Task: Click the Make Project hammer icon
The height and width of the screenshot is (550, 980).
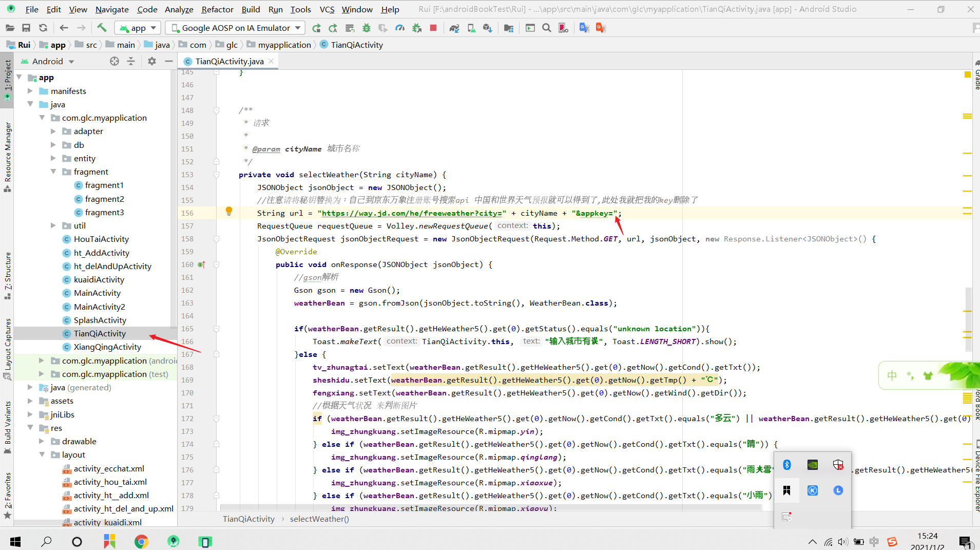Action: [102, 28]
